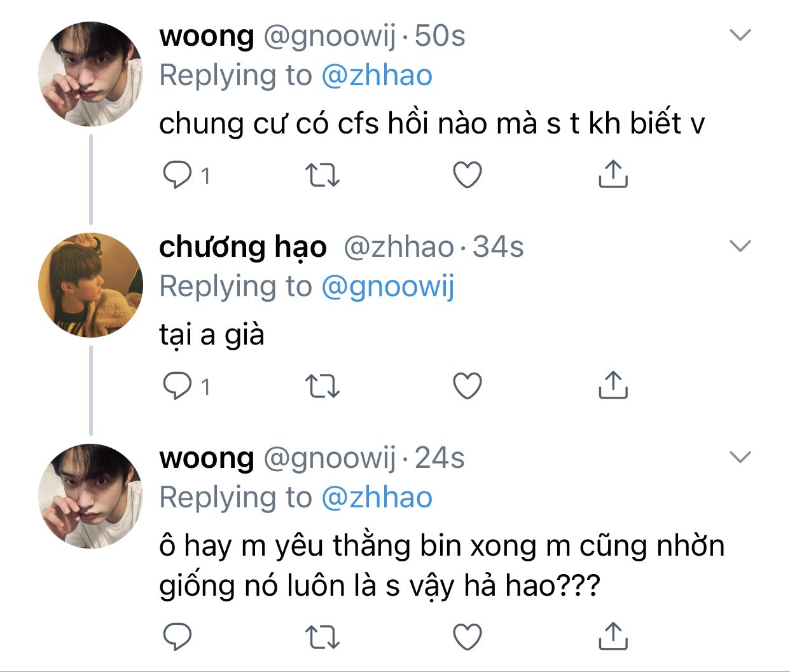Expand the options chevron on chương hạo's tweet

point(740,246)
